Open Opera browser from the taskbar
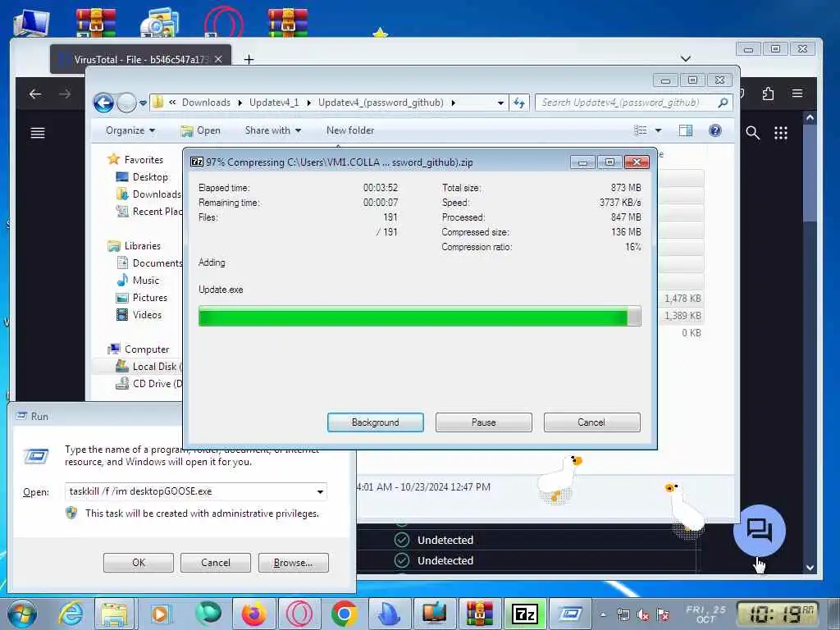 pyautogui.click(x=299, y=614)
